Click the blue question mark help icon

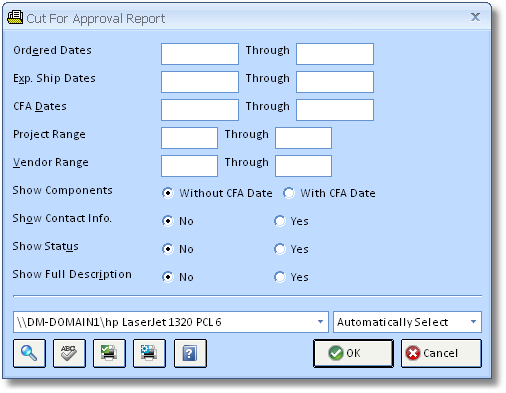click(x=190, y=353)
